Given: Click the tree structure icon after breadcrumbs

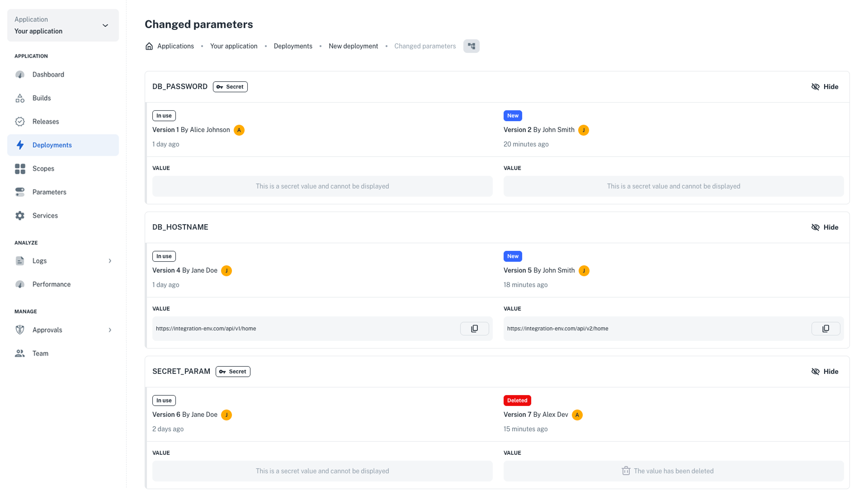Looking at the screenshot, I should [x=471, y=46].
